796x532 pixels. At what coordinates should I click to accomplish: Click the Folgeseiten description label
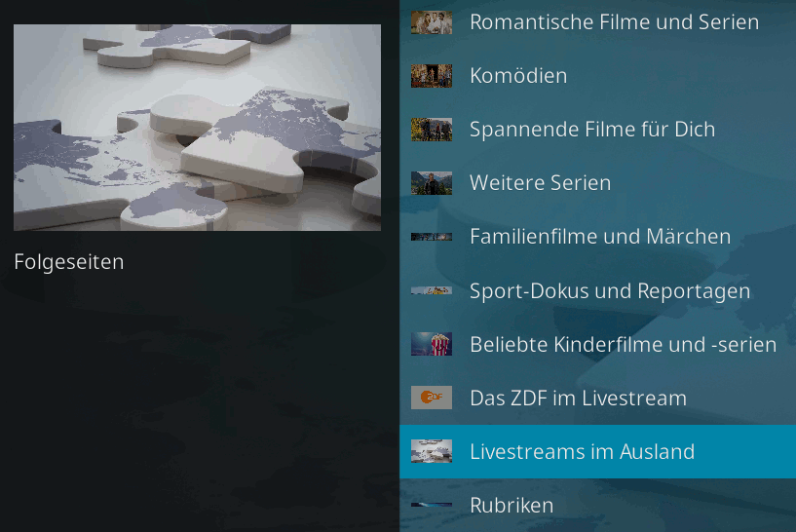[x=69, y=262]
